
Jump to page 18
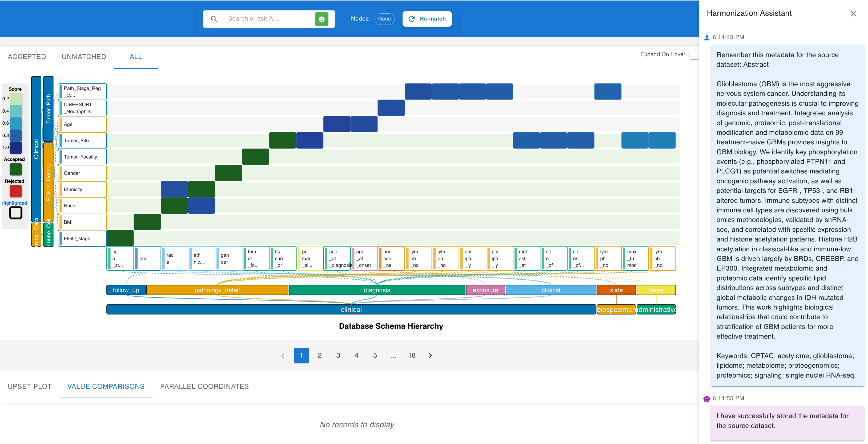click(412, 356)
